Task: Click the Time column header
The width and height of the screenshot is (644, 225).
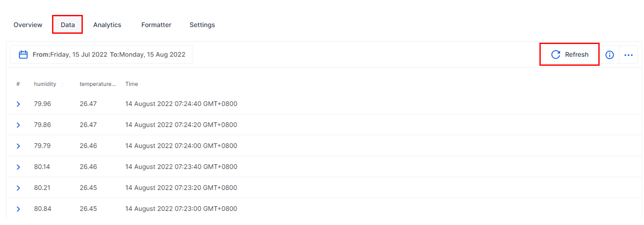Action: [131, 84]
